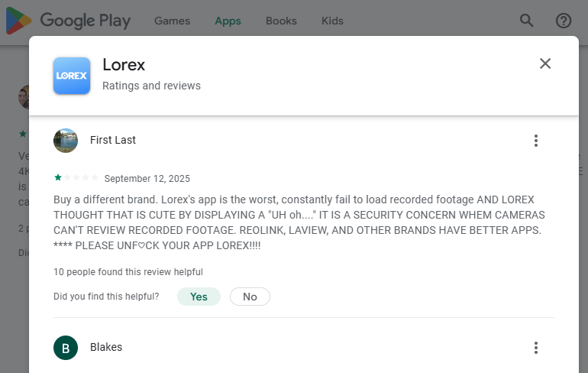Switch to the Apps tab
Image resolution: width=588 pixels, height=373 pixels.
228,21
